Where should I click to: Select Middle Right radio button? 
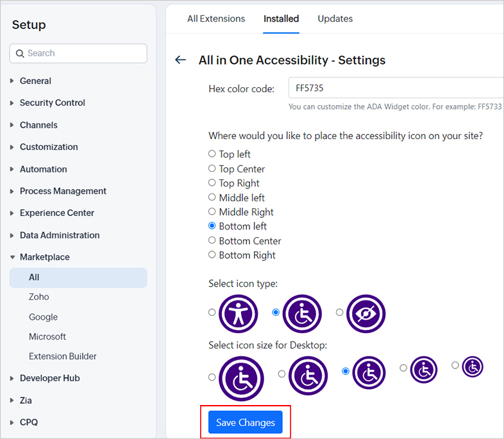pos(212,211)
